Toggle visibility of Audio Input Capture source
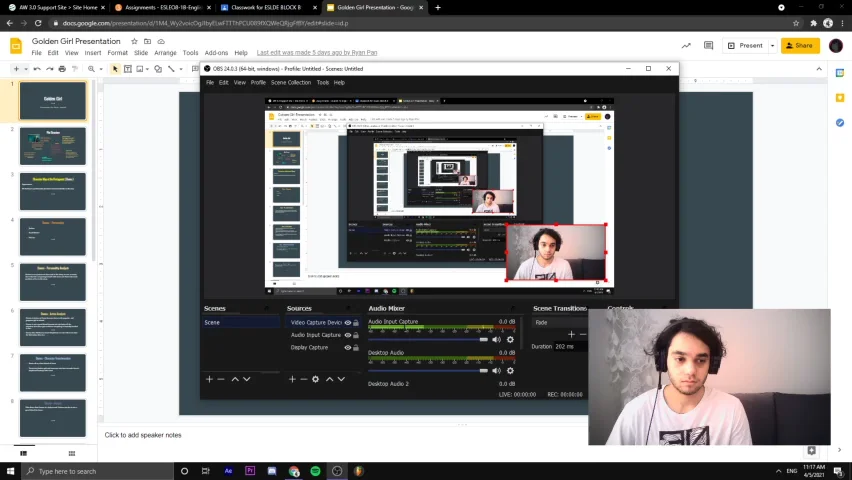Image resolution: width=852 pixels, height=480 pixels. [348, 335]
